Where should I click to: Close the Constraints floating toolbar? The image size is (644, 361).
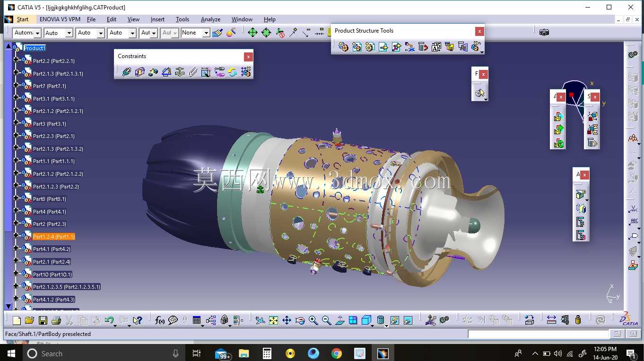pyautogui.click(x=248, y=57)
